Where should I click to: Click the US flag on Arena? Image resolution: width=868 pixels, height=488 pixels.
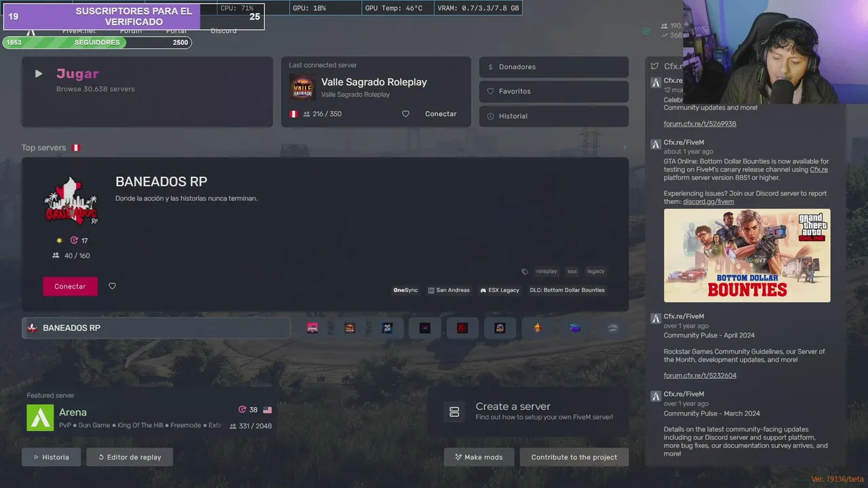(x=267, y=410)
